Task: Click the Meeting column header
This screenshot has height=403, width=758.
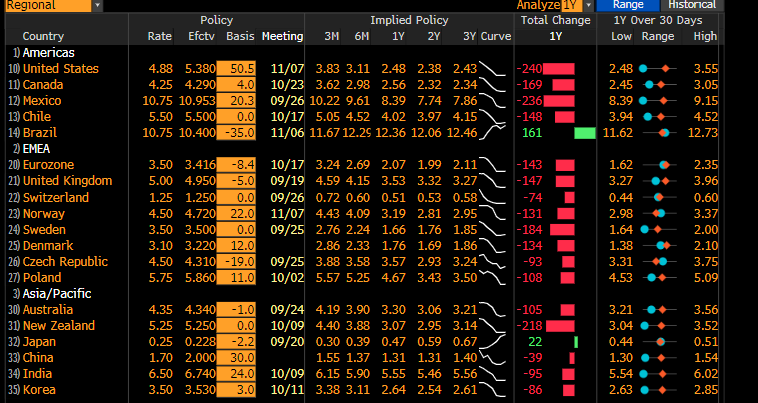Action: click(x=282, y=36)
